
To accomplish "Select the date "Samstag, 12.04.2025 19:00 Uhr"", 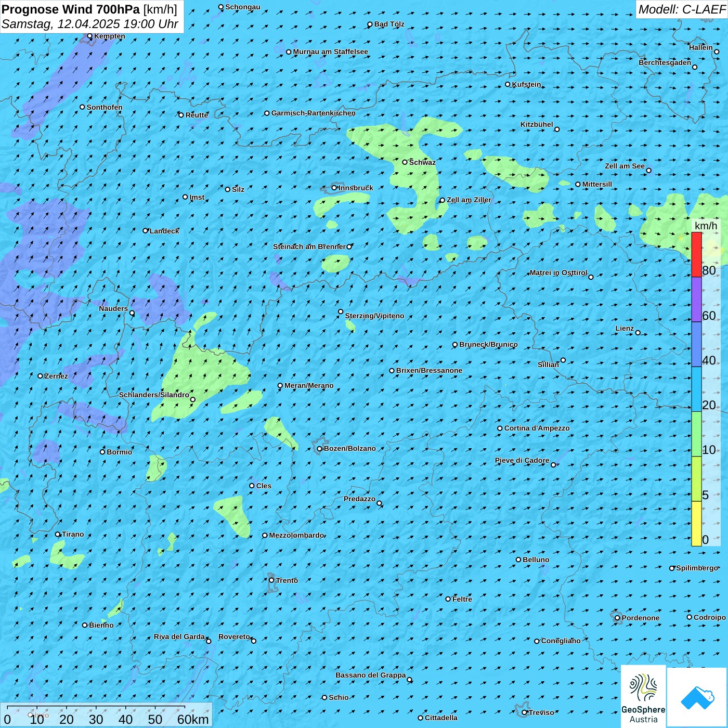I will 90,24.
